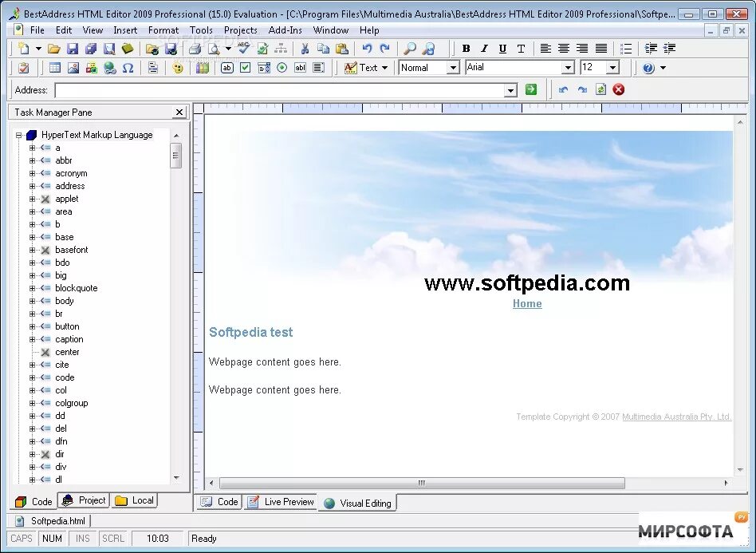Image resolution: width=756 pixels, height=553 pixels.
Task: Insert a radio button form element
Action: pos(282,68)
